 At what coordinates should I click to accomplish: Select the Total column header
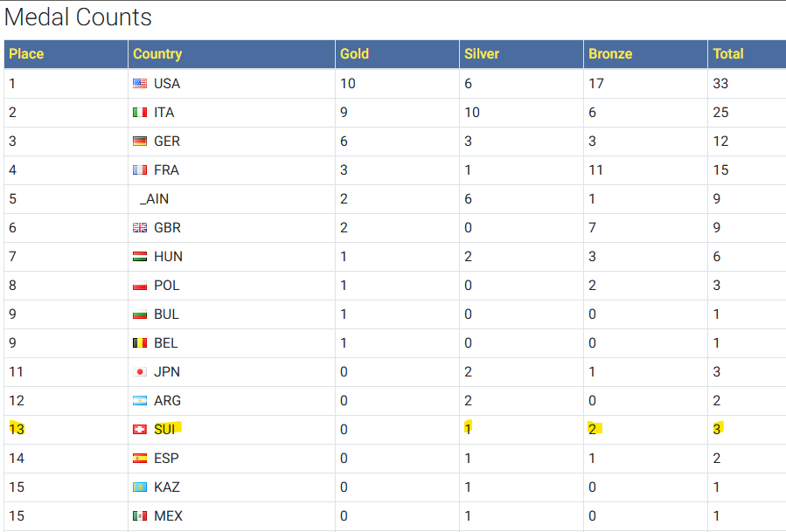tap(728, 54)
